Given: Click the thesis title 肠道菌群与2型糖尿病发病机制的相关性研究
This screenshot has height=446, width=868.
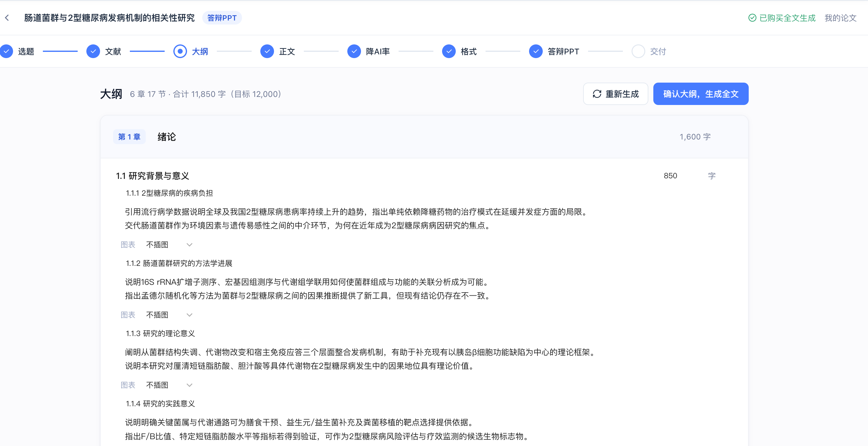Looking at the screenshot, I should coord(109,18).
